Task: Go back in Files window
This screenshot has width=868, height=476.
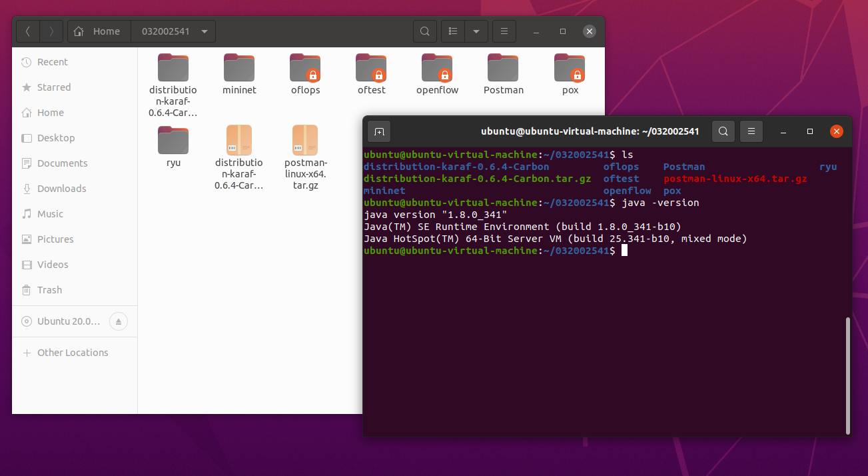Action: (x=28, y=31)
